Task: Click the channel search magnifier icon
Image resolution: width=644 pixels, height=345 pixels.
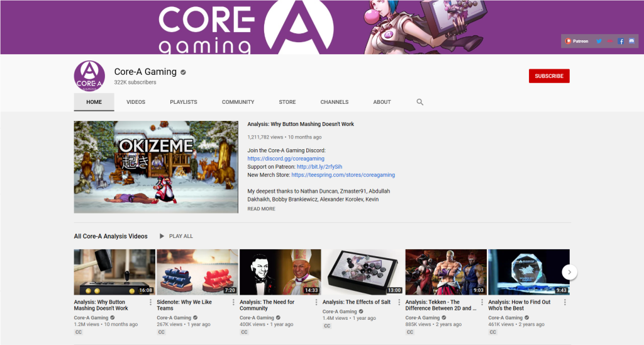Action: click(x=419, y=102)
